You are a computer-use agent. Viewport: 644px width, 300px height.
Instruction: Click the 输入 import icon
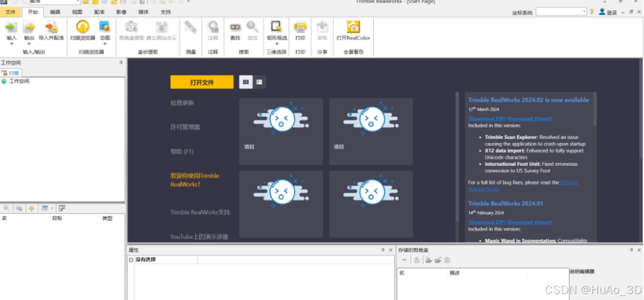point(11,27)
